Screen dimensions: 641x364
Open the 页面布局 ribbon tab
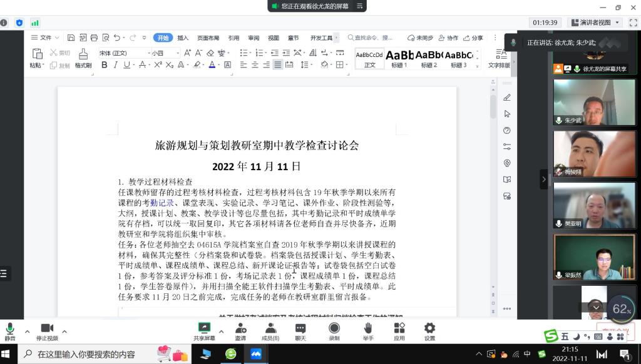208,38
